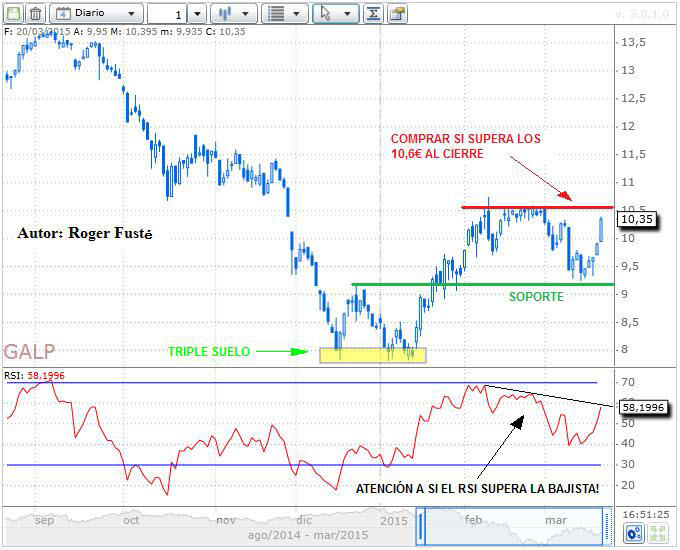
Task: Click the save chart icon
Action: tap(12, 14)
